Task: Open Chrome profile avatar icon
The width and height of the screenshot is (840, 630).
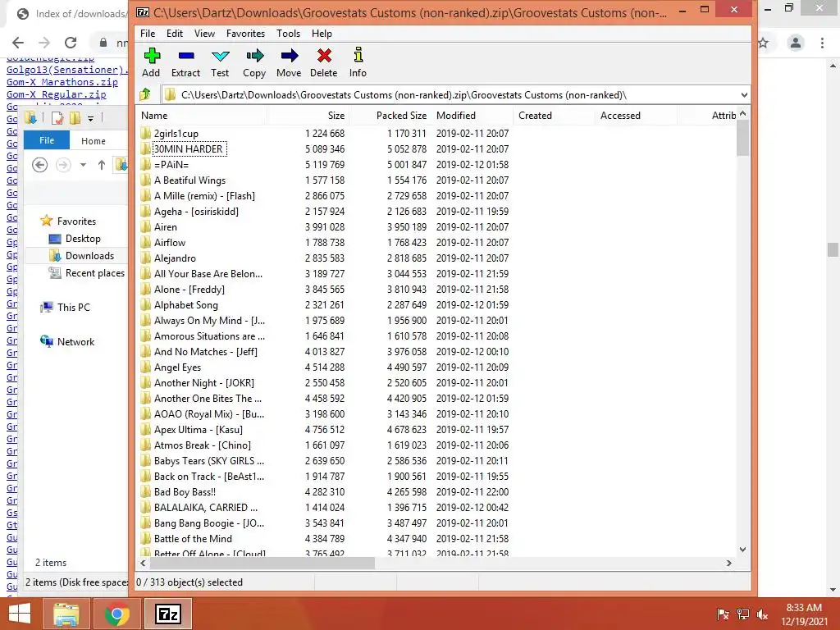Action: click(796, 43)
